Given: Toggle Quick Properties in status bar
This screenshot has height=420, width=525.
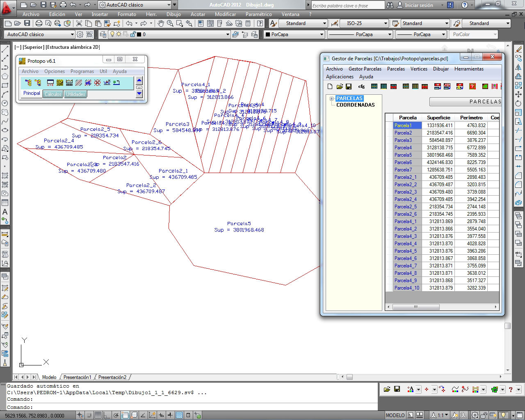Looking at the screenshot, I should [x=188, y=415].
